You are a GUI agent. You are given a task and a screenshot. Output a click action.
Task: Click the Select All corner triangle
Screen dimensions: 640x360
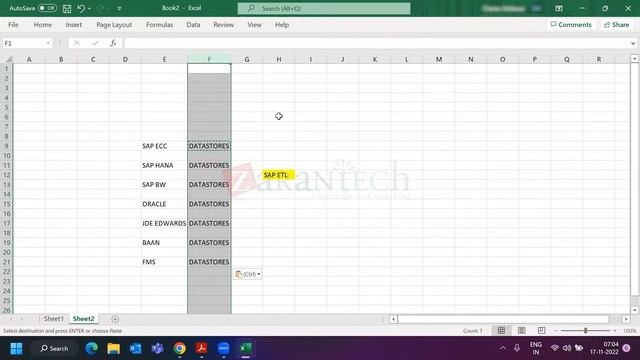coord(8,60)
